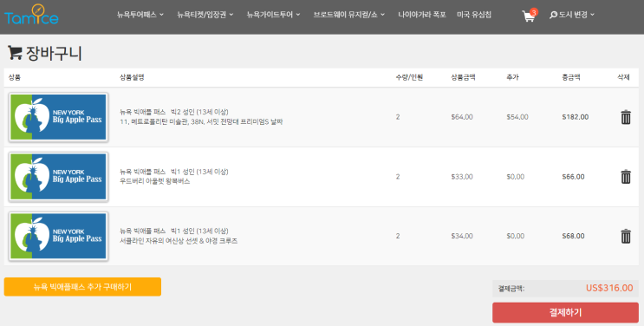Delete the $182.00 빅2 pass item
The width and height of the screenshot is (644, 326).
coord(626,117)
